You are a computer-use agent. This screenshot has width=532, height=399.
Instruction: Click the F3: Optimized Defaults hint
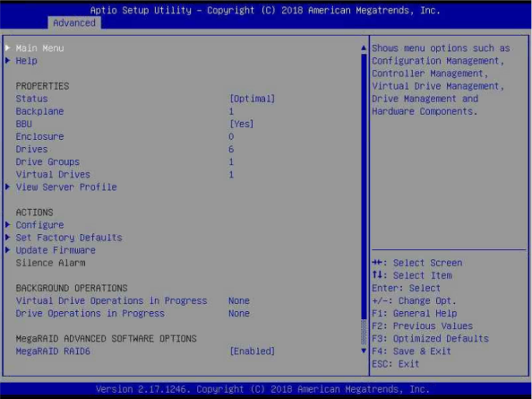tap(430, 339)
